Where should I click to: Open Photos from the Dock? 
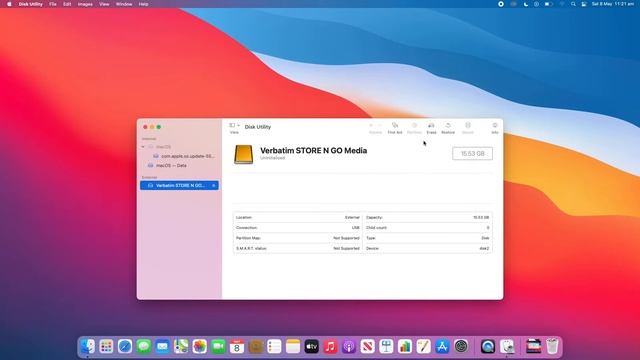[200, 347]
